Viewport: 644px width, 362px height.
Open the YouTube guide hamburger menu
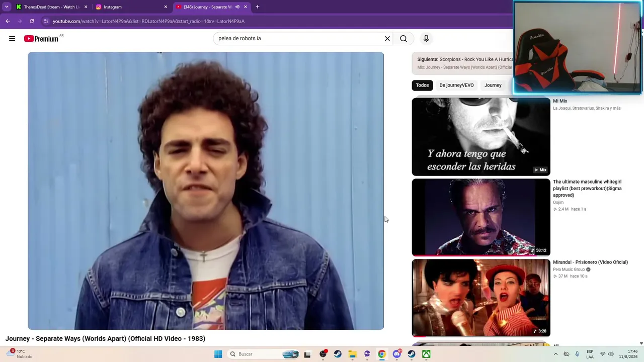(12, 39)
